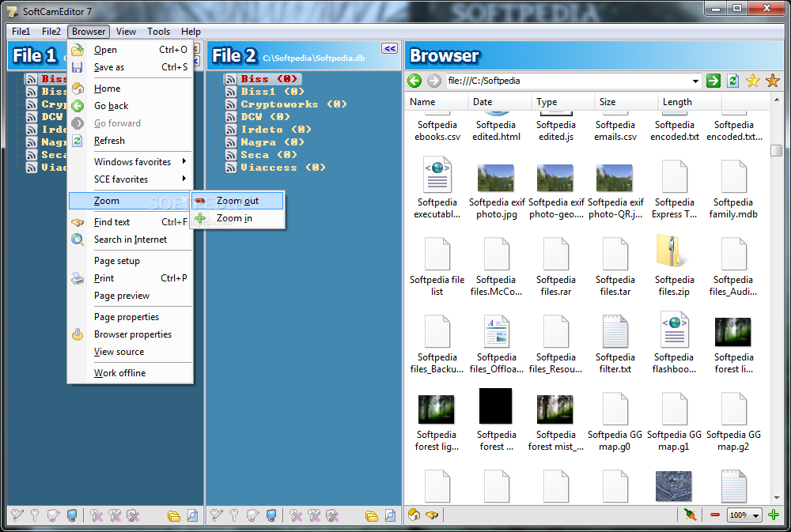Select Irdeto (0) in File 2 tree
Viewport: 791px width, 532px height.
click(x=276, y=130)
